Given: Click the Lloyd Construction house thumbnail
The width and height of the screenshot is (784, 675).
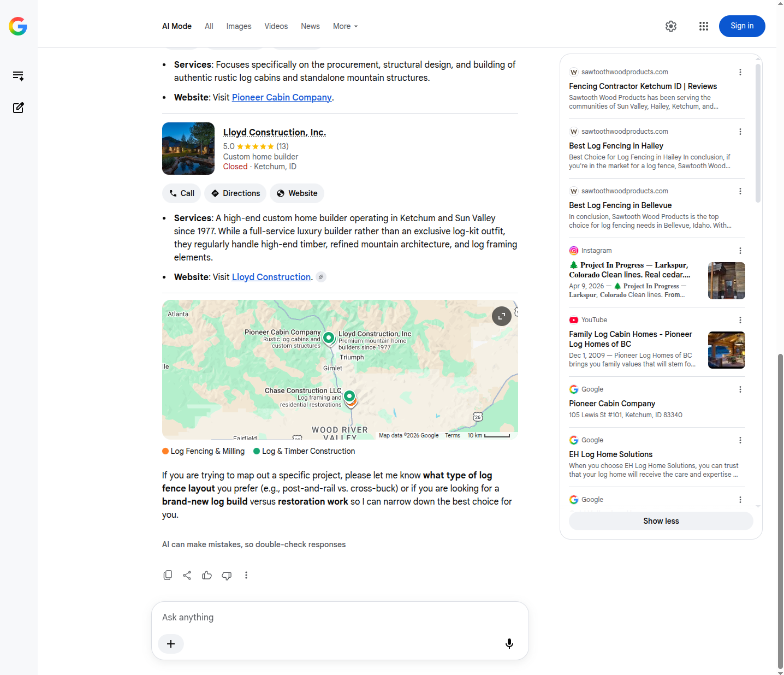Looking at the screenshot, I should (188, 149).
